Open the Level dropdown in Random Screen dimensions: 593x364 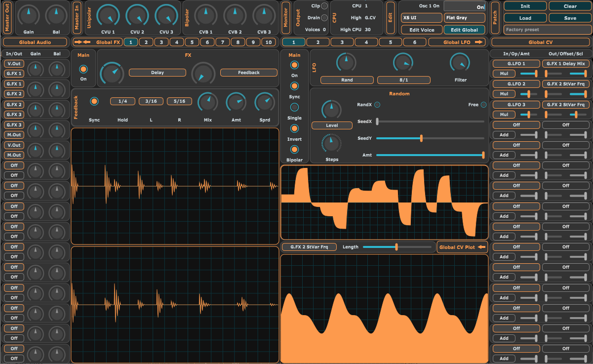[332, 125]
